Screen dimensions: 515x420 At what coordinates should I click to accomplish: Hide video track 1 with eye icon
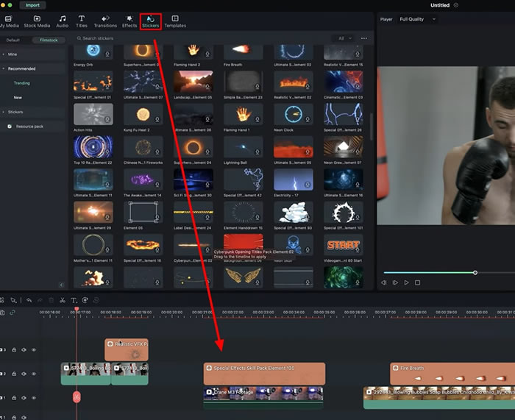click(x=34, y=398)
